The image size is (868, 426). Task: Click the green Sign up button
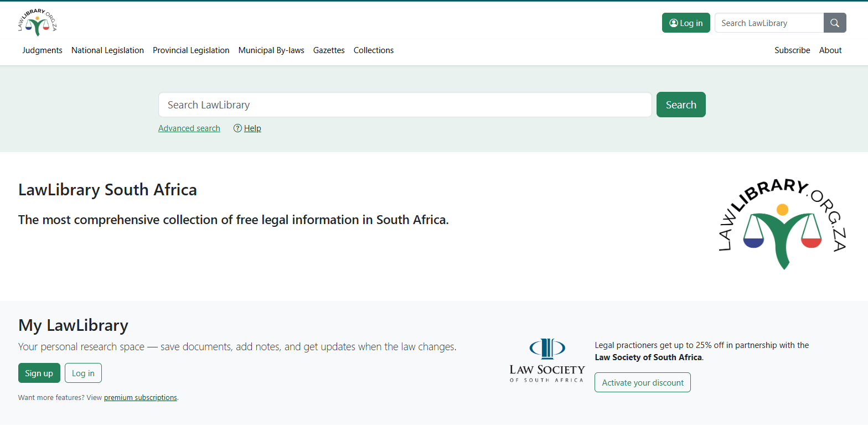tap(39, 373)
